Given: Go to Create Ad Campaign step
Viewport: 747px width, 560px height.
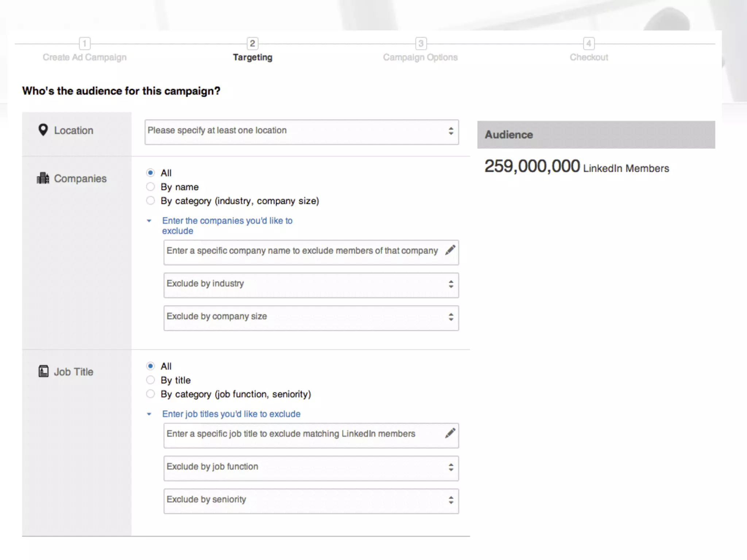Looking at the screenshot, I should 85,57.
